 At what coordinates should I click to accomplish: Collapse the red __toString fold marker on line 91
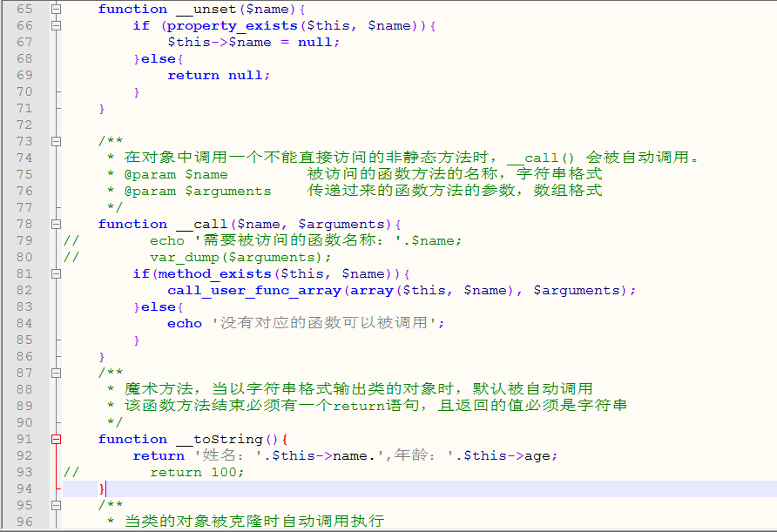[56, 440]
